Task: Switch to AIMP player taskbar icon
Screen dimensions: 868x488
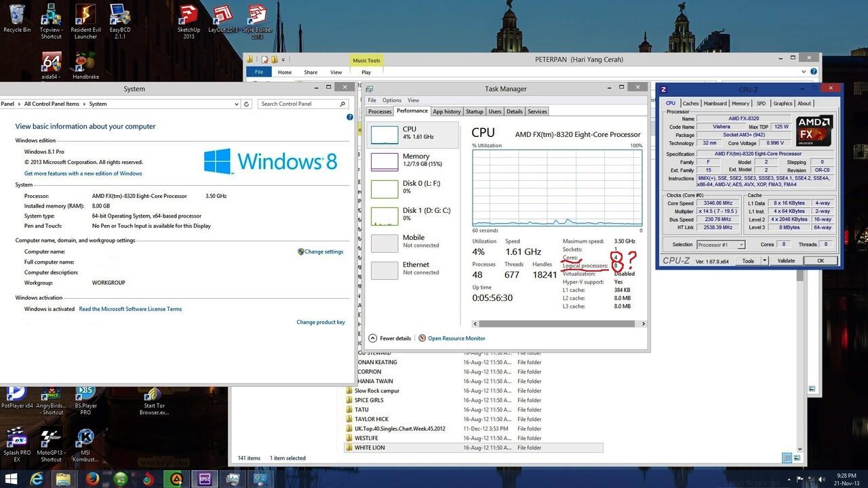Action: [x=176, y=479]
